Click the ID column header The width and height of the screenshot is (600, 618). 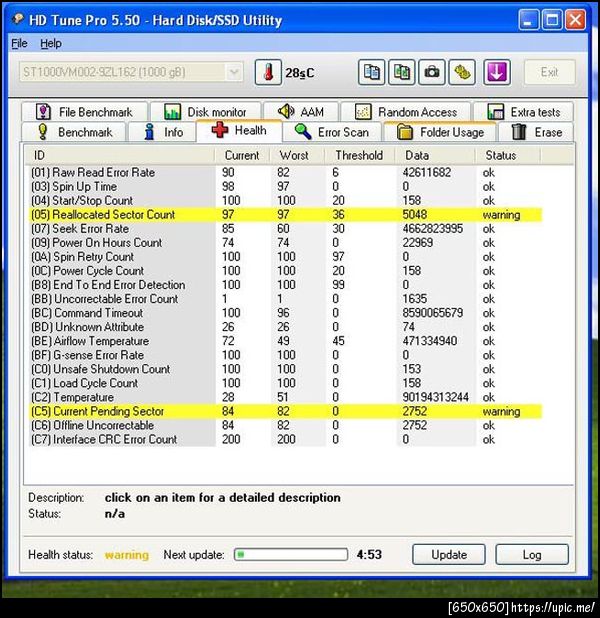tap(119, 155)
